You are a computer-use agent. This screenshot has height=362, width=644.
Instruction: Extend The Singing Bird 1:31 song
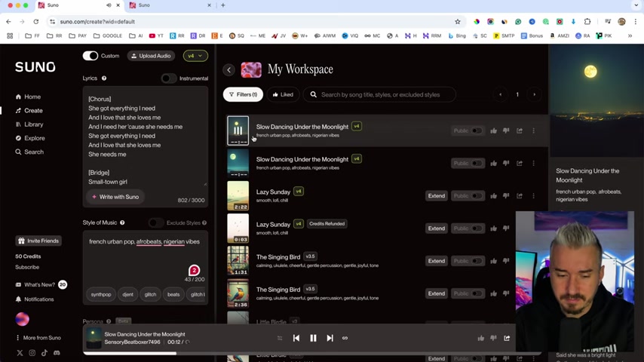click(436, 261)
